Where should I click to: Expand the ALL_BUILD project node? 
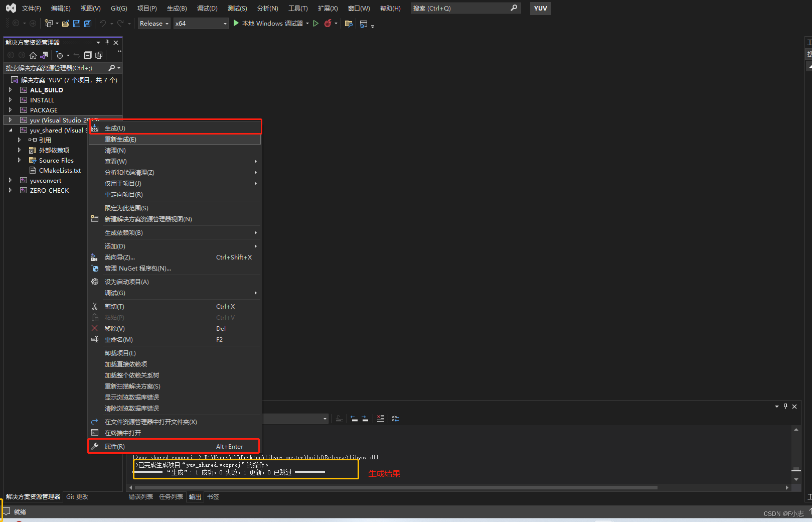tap(10, 90)
